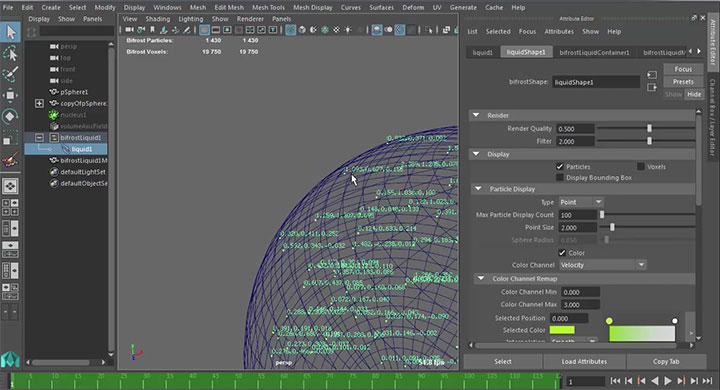The width and height of the screenshot is (720, 390).
Task: Enable wireframe shading icon in viewport toolbar
Action: pos(291,30)
